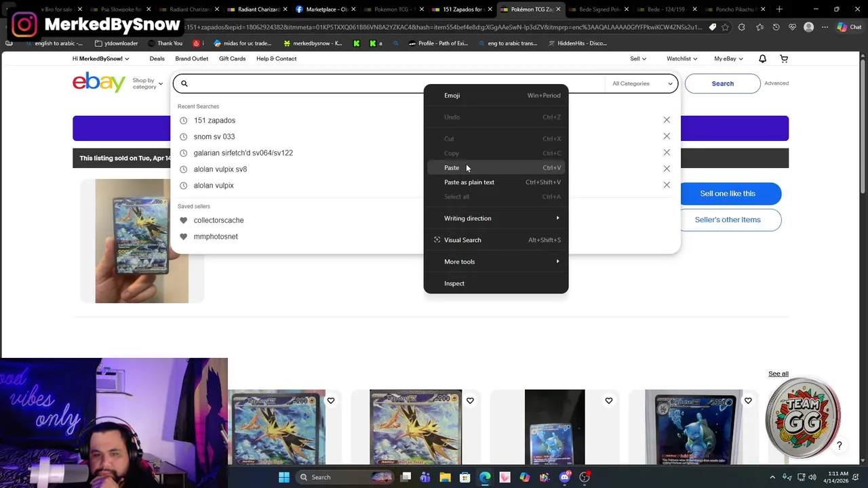The height and width of the screenshot is (488, 868).
Task: Open Discord from the taskbar
Action: tap(565, 477)
